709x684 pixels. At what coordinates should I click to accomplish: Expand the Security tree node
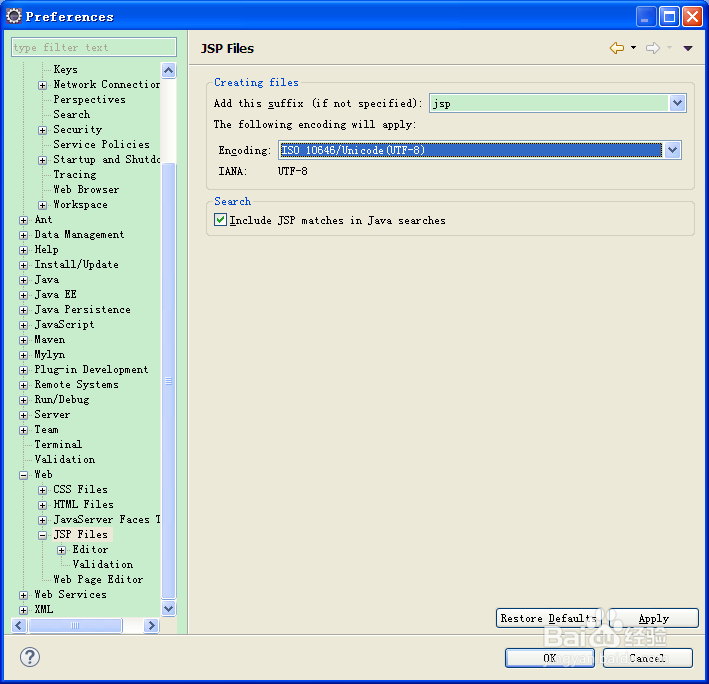point(43,130)
